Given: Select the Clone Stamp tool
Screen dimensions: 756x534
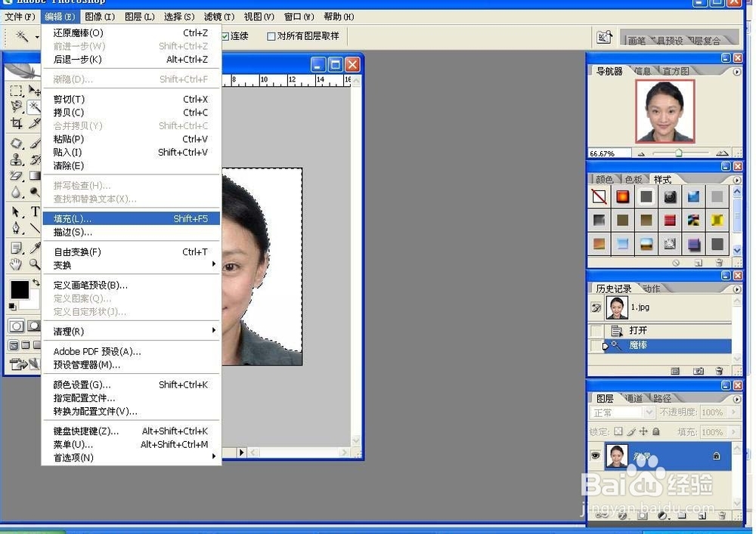Looking at the screenshot, I should coord(17,159).
